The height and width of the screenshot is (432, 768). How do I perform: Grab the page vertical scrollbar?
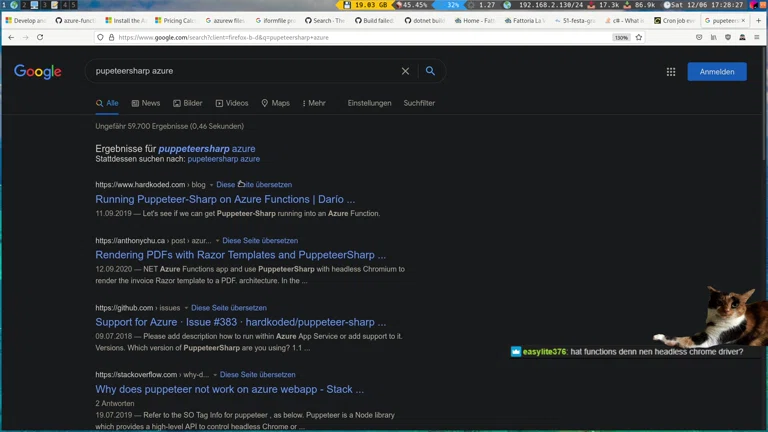(x=764, y=103)
